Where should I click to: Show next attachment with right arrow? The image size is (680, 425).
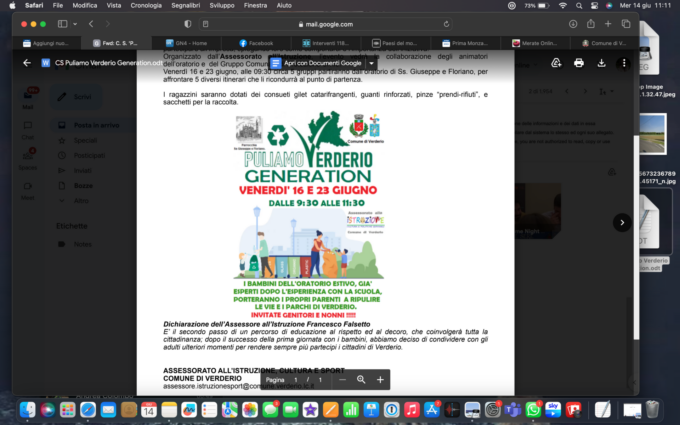(x=622, y=222)
